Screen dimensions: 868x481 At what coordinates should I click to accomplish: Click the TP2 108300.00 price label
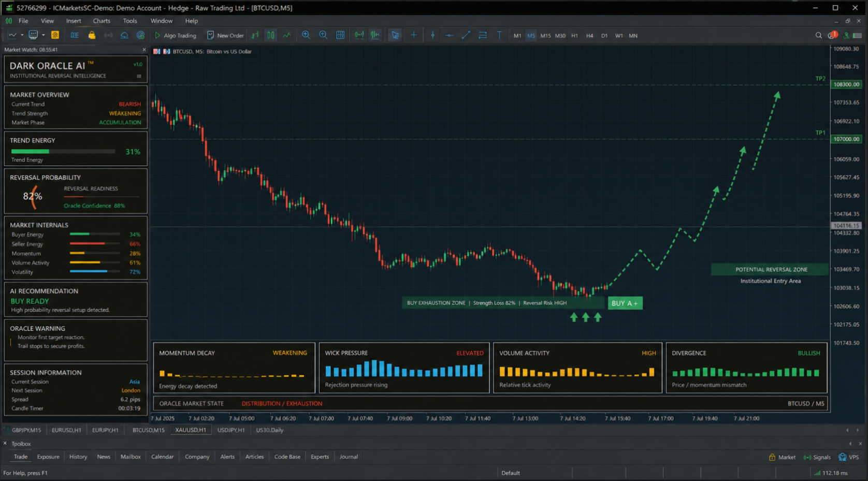pyautogui.click(x=846, y=84)
